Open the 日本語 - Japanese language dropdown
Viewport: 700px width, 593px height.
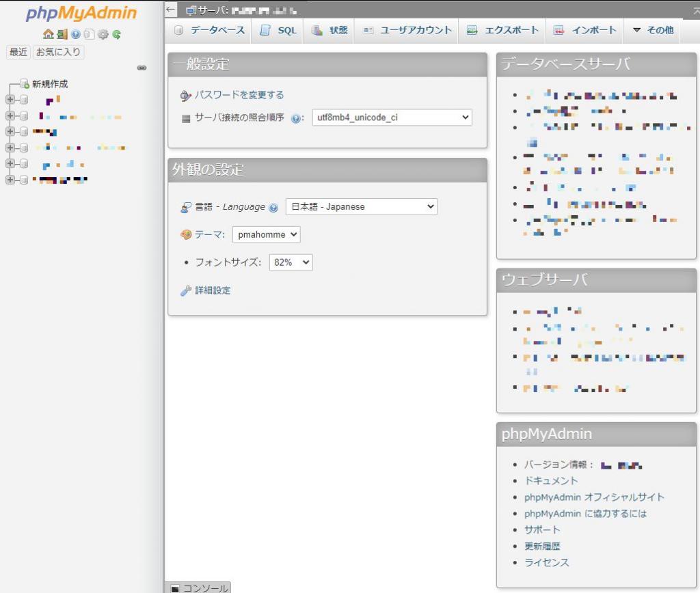click(x=361, y=206)
